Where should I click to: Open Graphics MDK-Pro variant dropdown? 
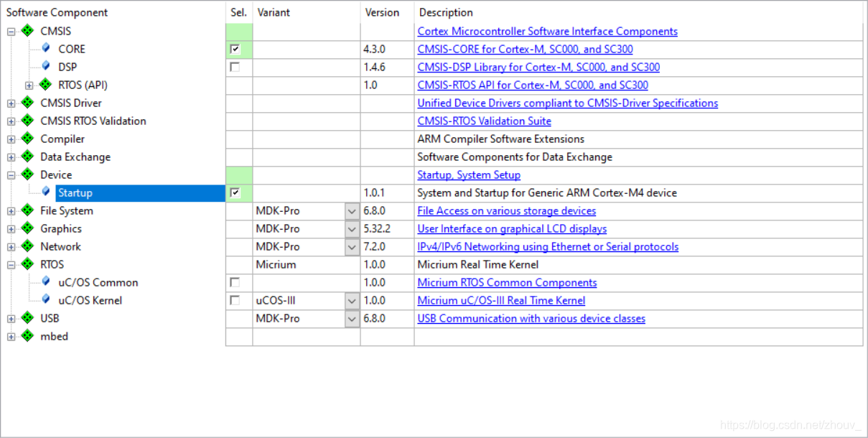point(352,229)
